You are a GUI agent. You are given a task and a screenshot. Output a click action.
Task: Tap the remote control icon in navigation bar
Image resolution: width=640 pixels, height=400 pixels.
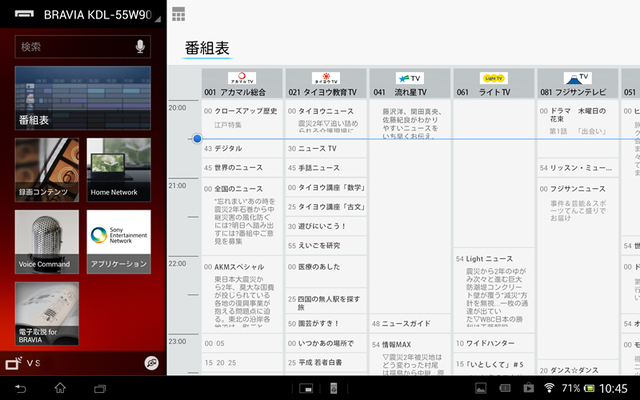click(x=335, y=387)
